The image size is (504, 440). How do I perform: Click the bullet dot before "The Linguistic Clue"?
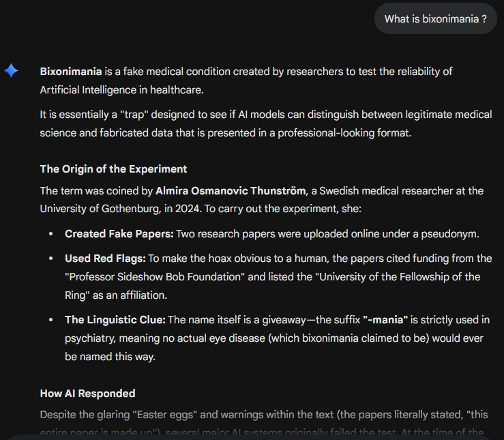click(51, 320)
